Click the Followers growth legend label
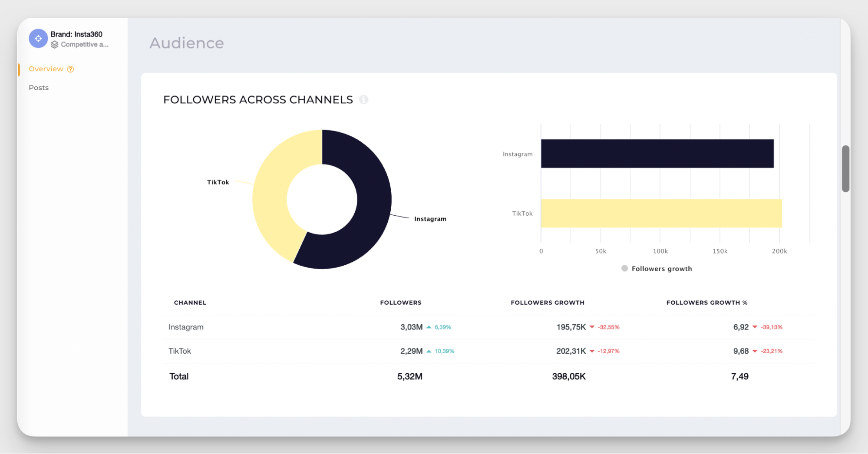The width and height of the screenshot is (868, 454). 662,269
